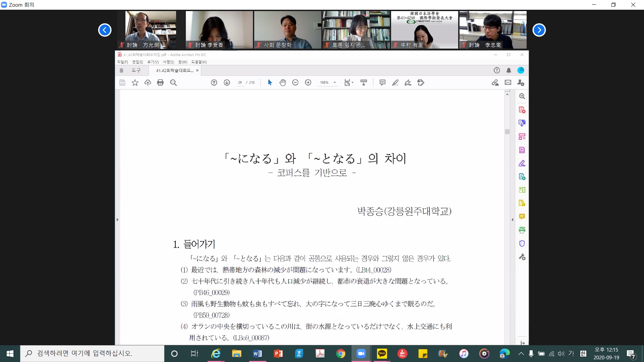Image resolution: width=644 pixels, height=362 pixels.
Task: Activate the arrow selection tool
Action: 270,82
